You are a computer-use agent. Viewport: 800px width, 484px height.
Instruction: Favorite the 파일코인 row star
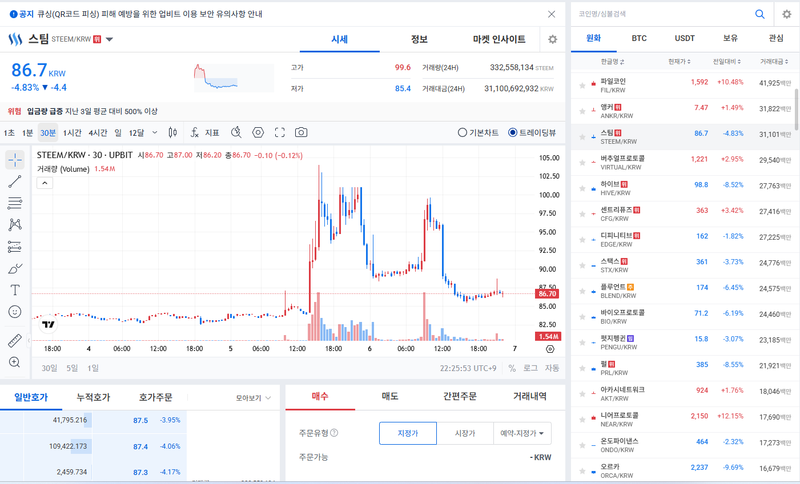click(582, 85)
